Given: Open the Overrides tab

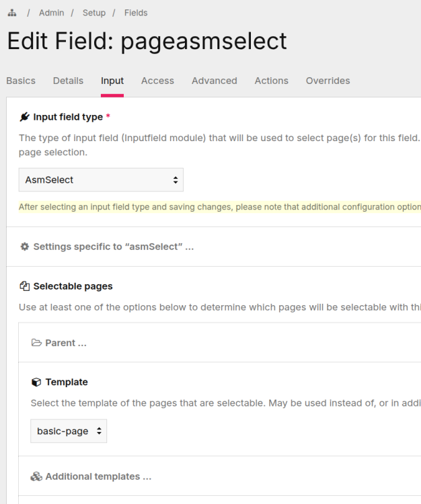Looking at the screenshot, I should coord(328,81).
